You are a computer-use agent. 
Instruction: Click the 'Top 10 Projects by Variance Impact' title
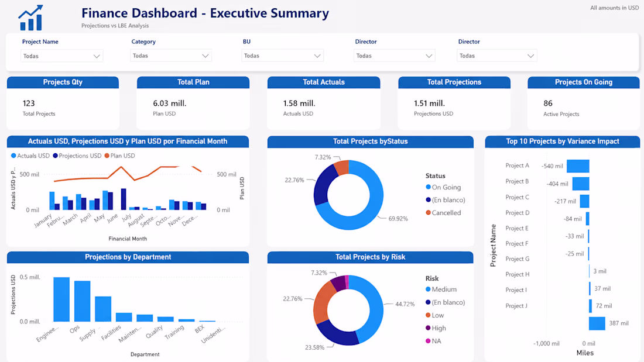562,141
